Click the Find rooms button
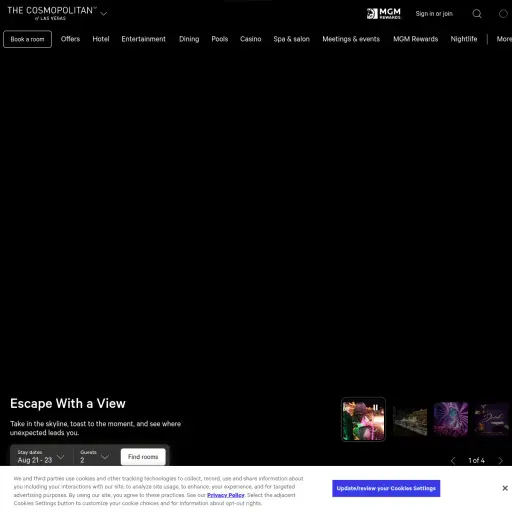Screen dimensions: 512x512 [x=143, y=457]
